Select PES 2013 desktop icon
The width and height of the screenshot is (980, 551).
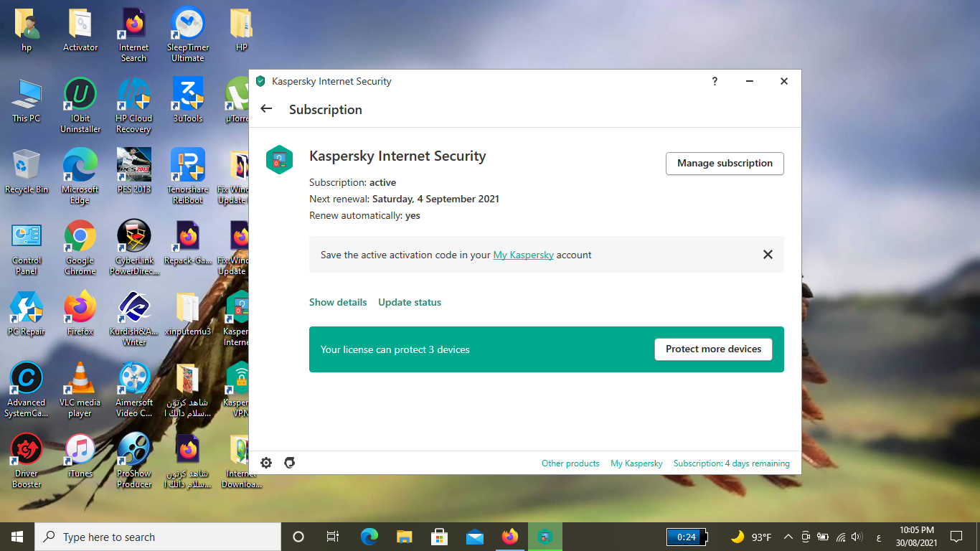133,172
